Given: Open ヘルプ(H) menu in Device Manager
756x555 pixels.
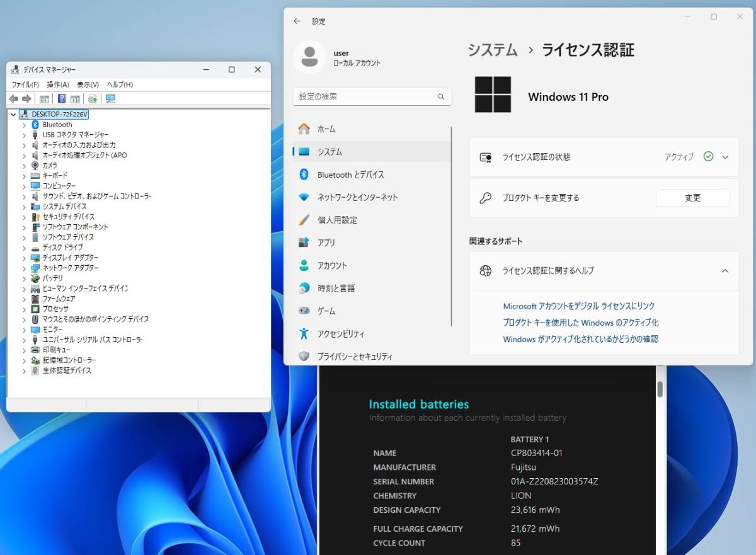Looking at the screenshot, I should pos(120,84).
